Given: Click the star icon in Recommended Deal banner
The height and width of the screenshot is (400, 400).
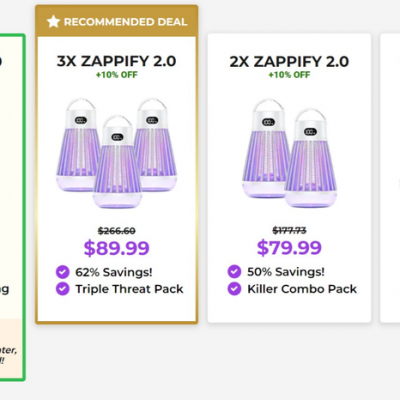Looking at the screenshot, I should tap(53, 22).
